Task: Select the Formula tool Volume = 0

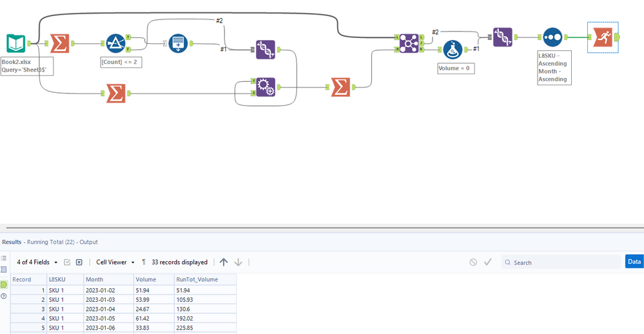Action: (x=453, y=50)
